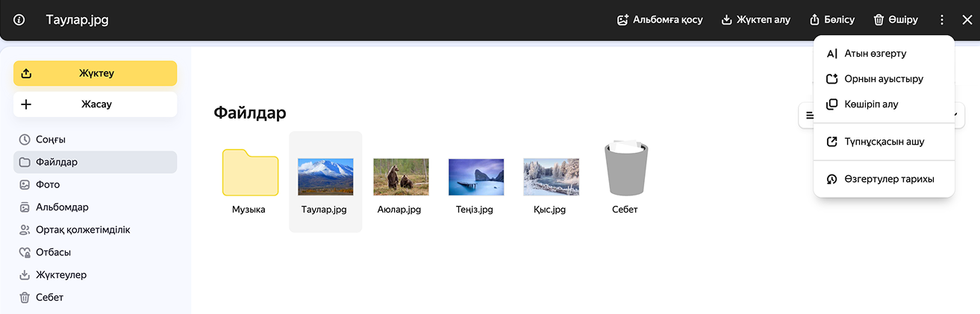Click Альбомға қосу in top bar

click(659, 20)
